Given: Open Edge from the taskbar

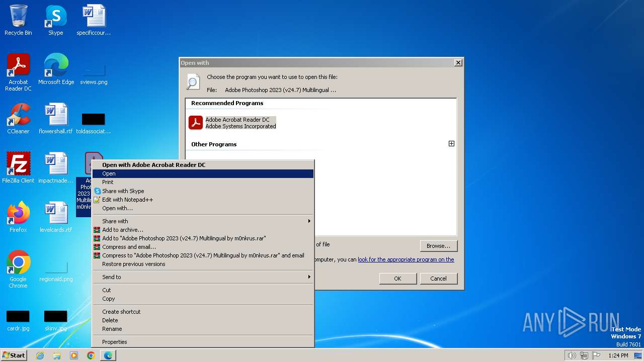Looking at the screenshot, I should (108, 355).
